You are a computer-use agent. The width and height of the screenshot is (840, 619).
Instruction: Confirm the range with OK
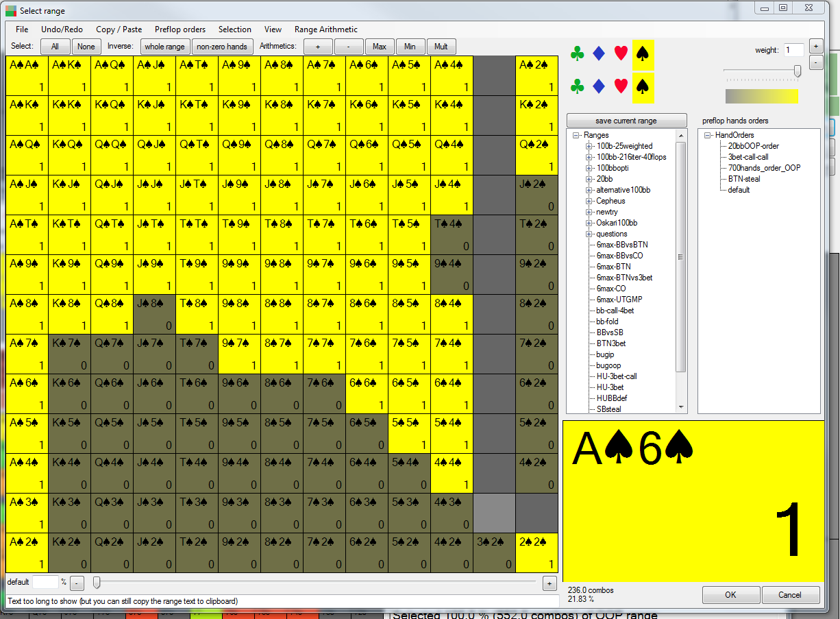730,595
